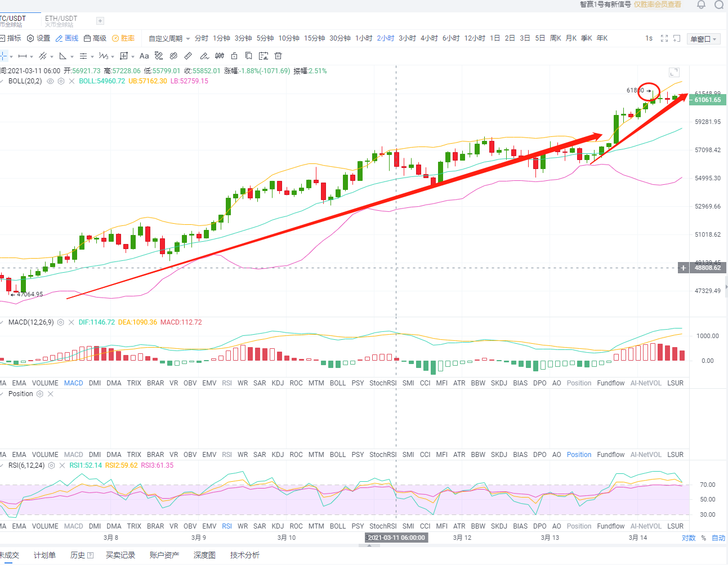
Task: Select the freehand pen brush tool
Action: 204,56
